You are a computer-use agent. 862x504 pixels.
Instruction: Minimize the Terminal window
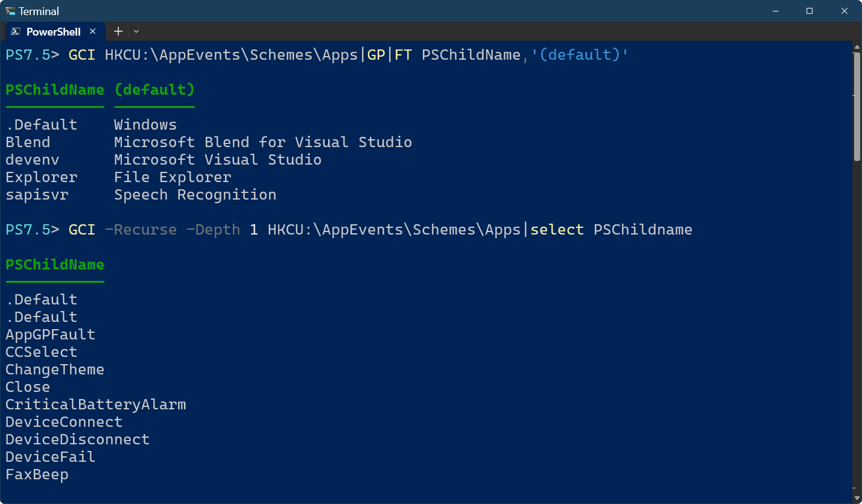(775, 11)
